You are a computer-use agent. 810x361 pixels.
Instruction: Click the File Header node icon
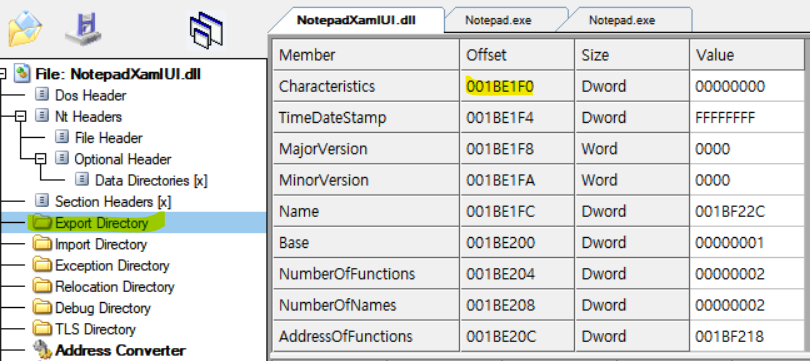(x=62, y=137)
